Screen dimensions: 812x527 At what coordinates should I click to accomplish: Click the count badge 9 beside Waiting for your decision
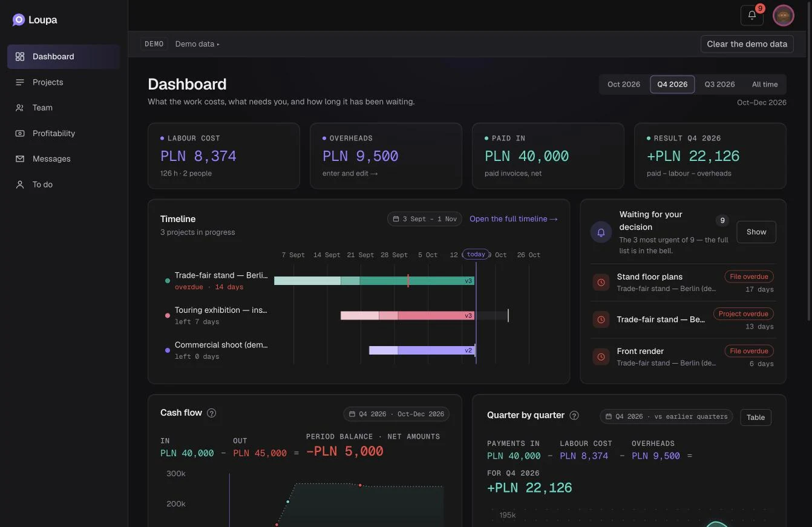coord(722,221)
